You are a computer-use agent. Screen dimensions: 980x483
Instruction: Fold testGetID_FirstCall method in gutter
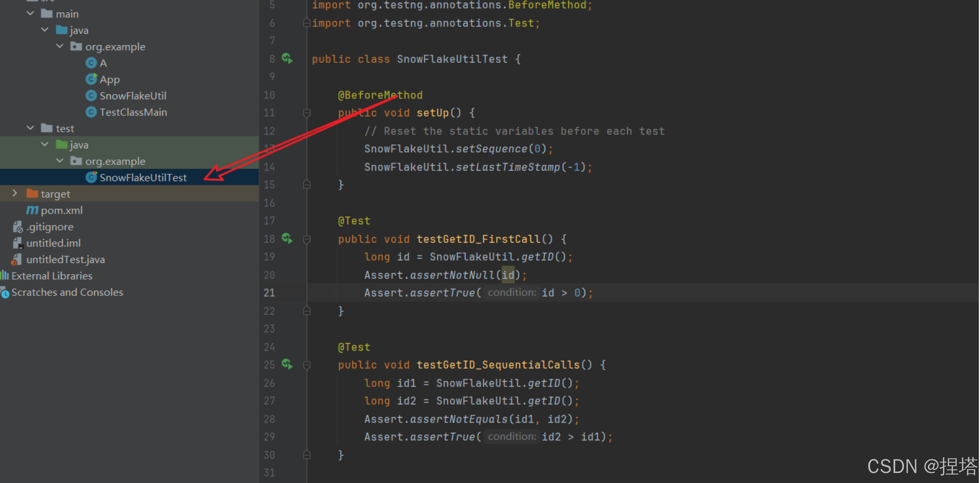pyautogui.click(x=306, y=240)
